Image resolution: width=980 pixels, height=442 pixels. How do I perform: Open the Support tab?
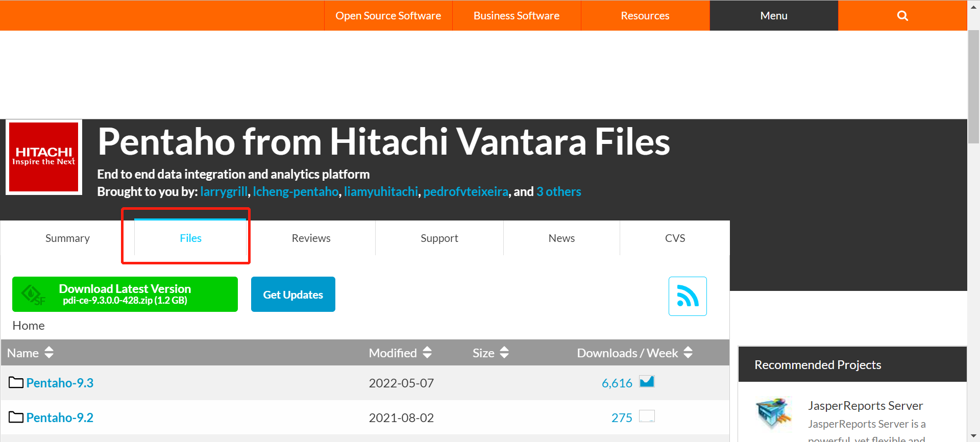pos(439,238)
